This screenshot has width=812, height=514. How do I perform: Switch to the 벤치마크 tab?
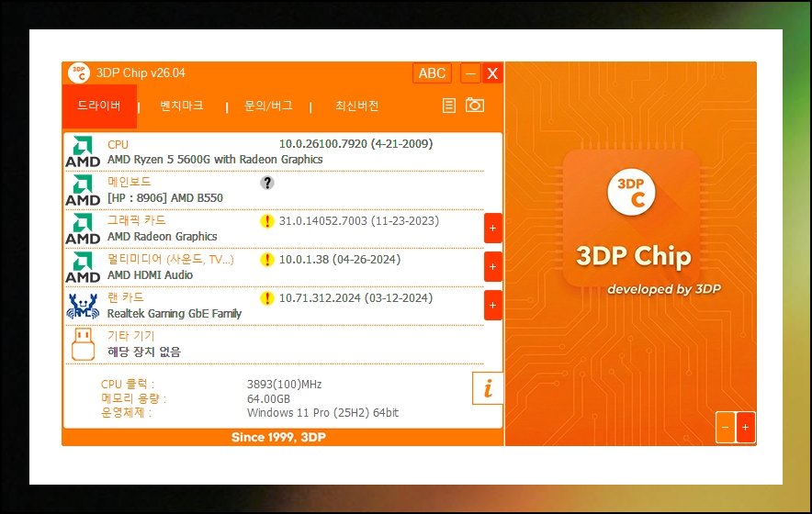click(181, 106)
